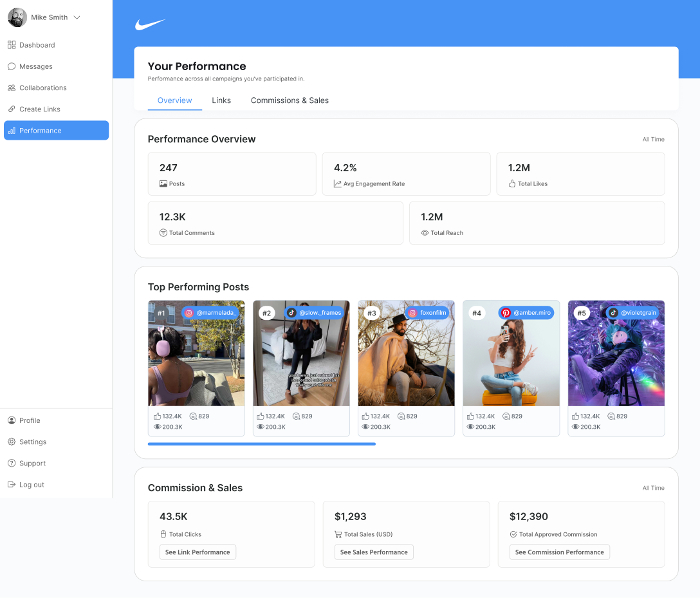The width and height of the screenshot is (700, 598).
Task: Click the Support icon
Action: coord(12,463)
